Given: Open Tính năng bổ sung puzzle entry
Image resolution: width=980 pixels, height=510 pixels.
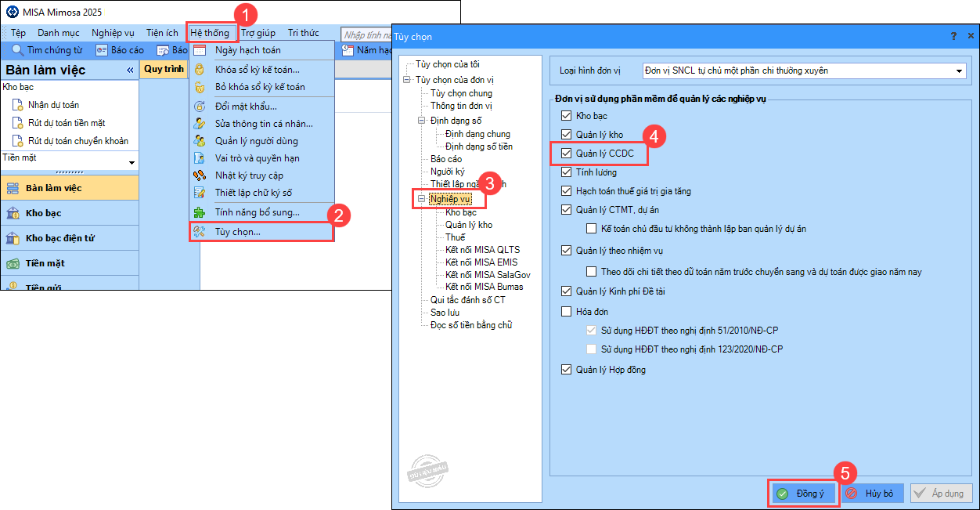Looking at the screenshot, I should [x=261, y=212].
